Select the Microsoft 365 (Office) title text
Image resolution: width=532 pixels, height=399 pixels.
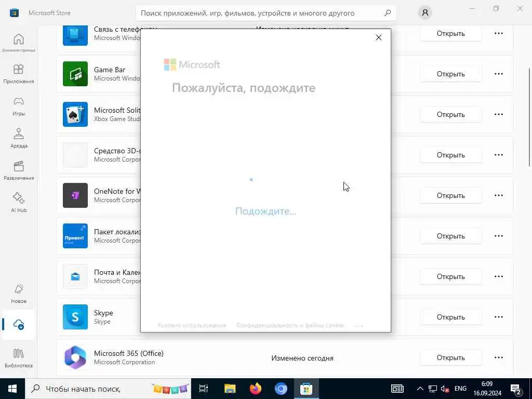click(x=129, y=353)
